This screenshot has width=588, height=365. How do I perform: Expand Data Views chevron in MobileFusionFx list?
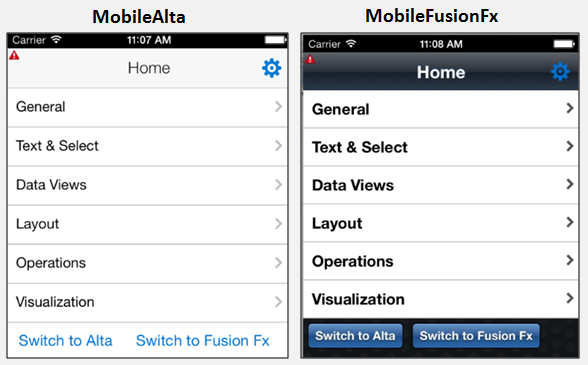(570, 184)
